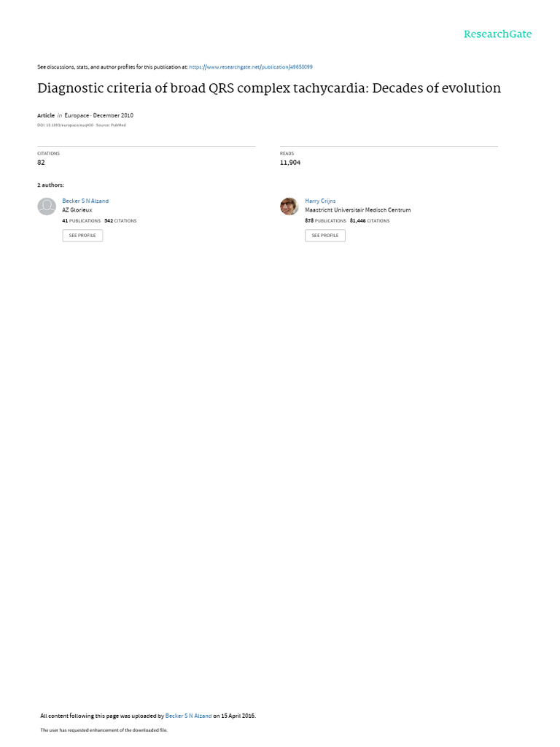Click the DOI text under the article info
This screenshot has height=747, width=560.
click(65, 125)
